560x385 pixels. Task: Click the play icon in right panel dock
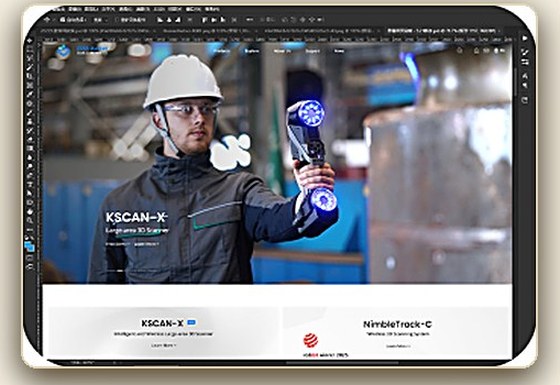click(525, 38)
